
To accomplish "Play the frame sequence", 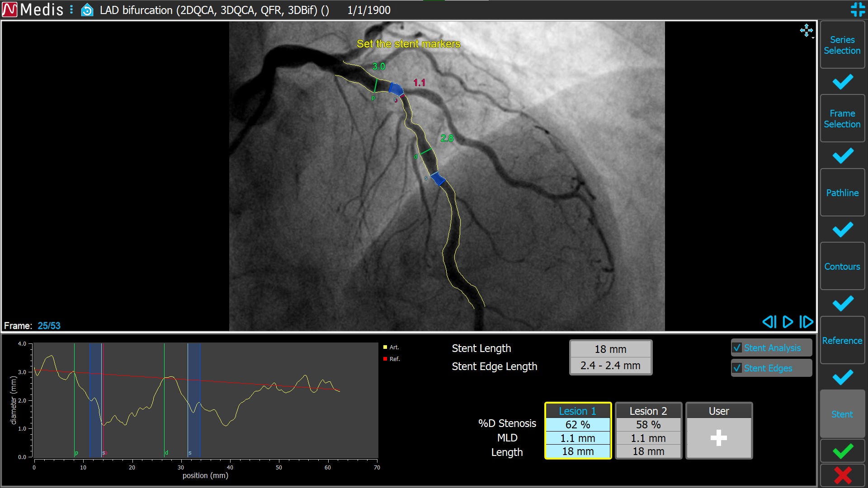I will (787, 322).
